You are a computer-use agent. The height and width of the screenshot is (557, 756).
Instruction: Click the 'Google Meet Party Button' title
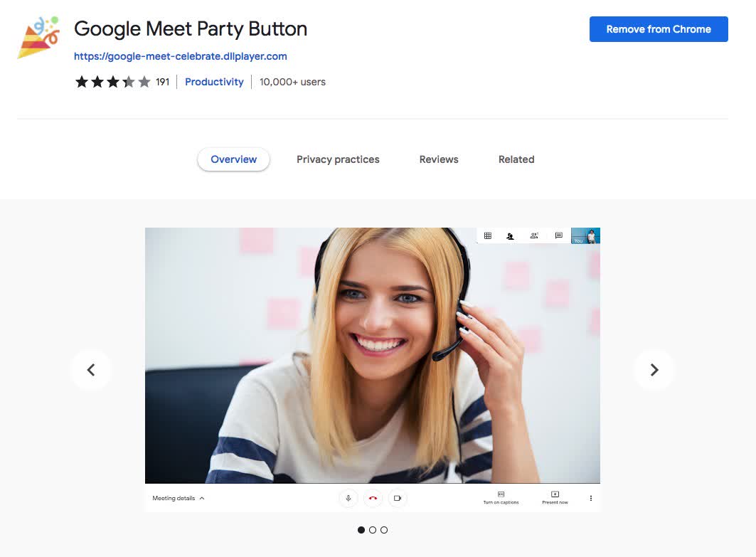191,29
